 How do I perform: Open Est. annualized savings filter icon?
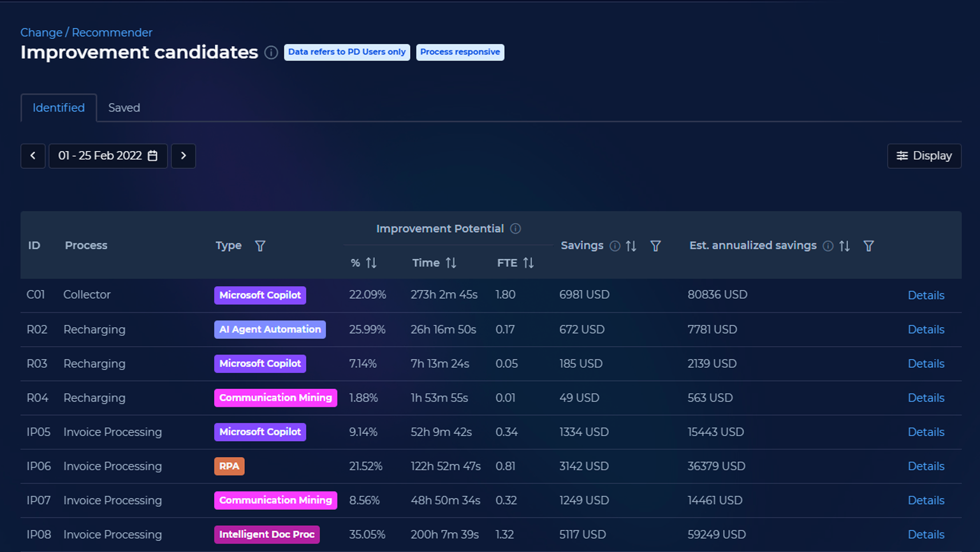pos(868,246)
